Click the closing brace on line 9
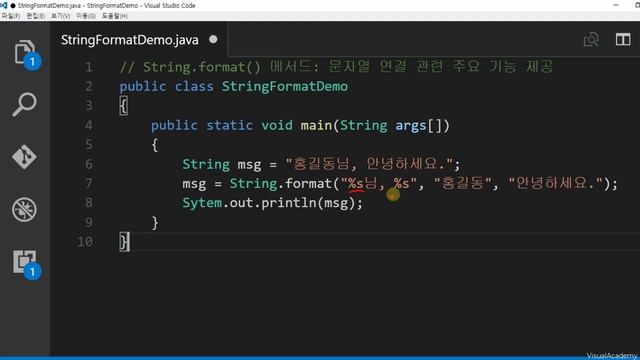The width and height of the screenshot is (640, 360). (155, 222)
